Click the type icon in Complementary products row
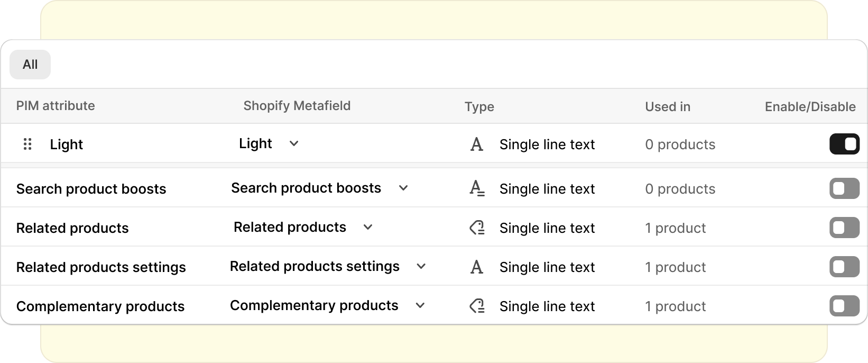This screenshot has width=868, height=363. pos(476,306)
